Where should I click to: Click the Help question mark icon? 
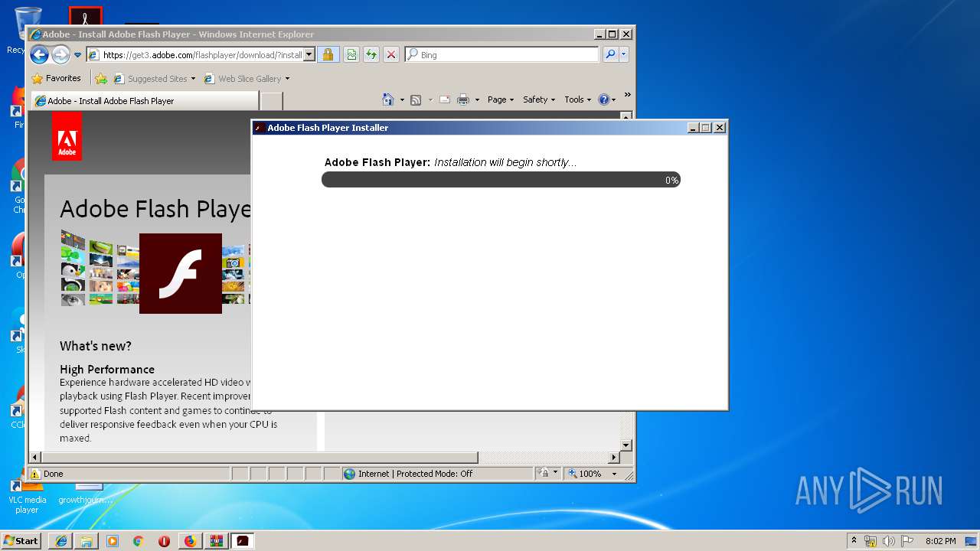click(603, 99)
